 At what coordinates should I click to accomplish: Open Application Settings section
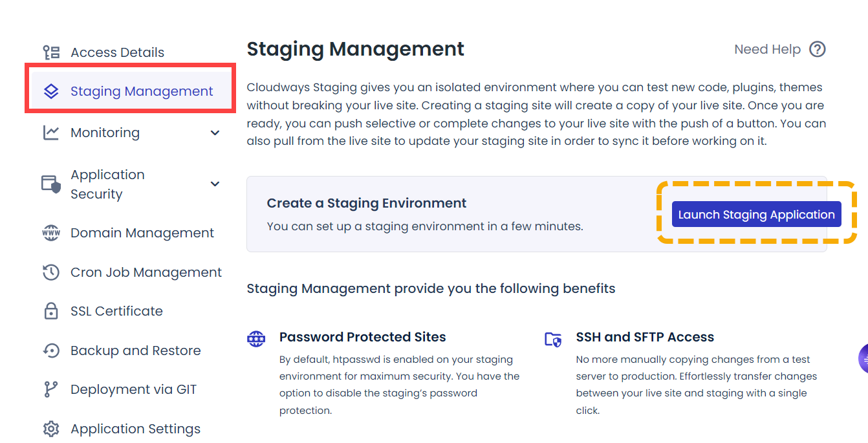(136, 429)
